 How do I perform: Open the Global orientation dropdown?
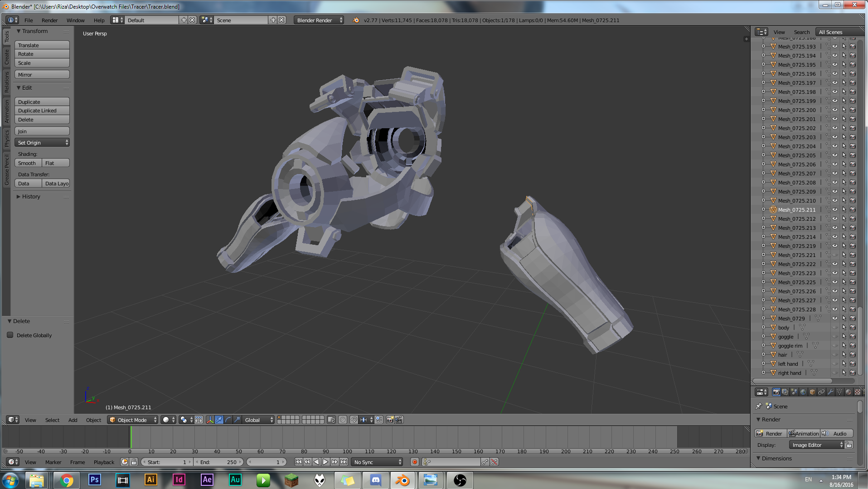click(258, 420)
